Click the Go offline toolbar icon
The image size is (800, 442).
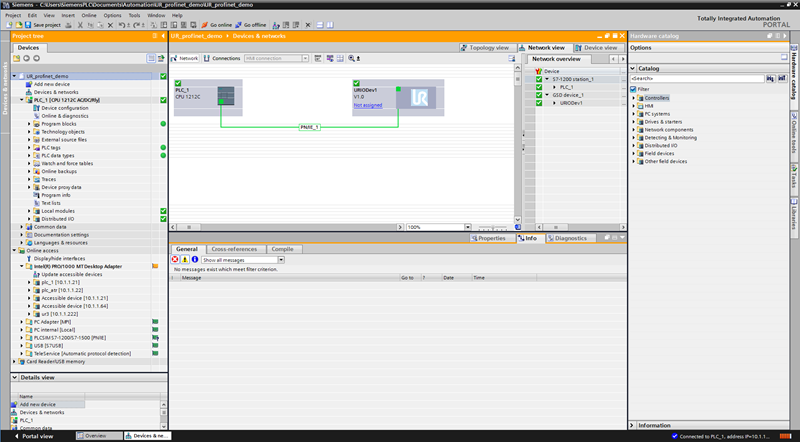click(240, 24)
